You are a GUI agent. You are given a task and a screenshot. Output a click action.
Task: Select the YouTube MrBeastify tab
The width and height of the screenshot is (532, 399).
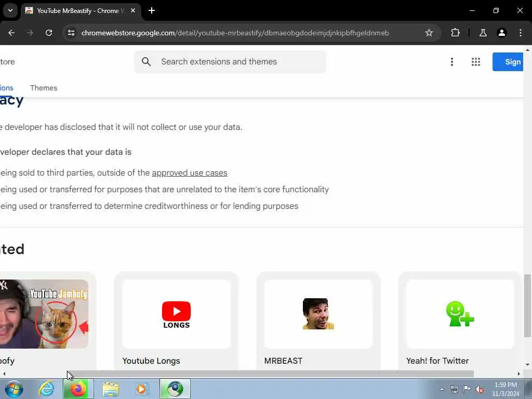81,11
